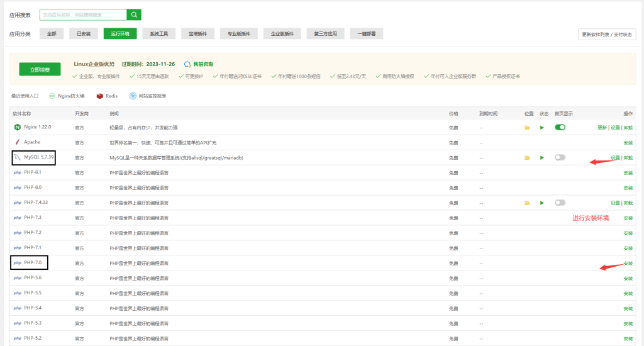This screenshot has height=346, width=644.
Task: Click 安装 link for PHP-7.0
Action: click(628, 264)
